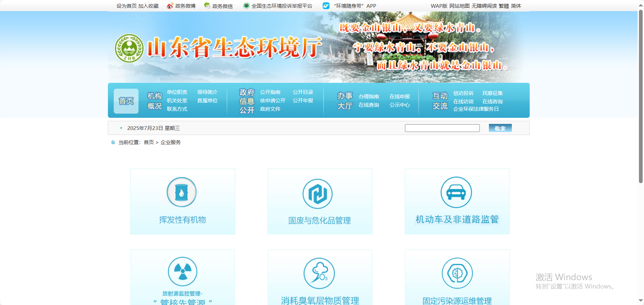Image resolution: width=644 pixels, height=305 pixels.
Task: Click inside the search input box
Action: 442,128
